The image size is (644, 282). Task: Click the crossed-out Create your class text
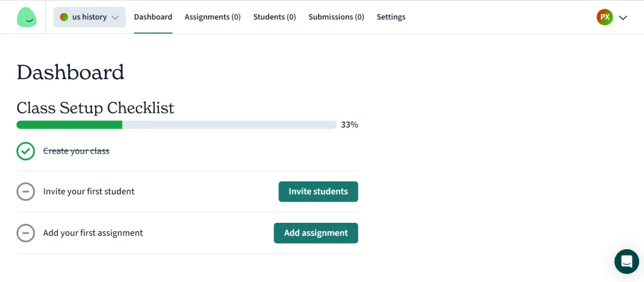[x=76, y=151]
